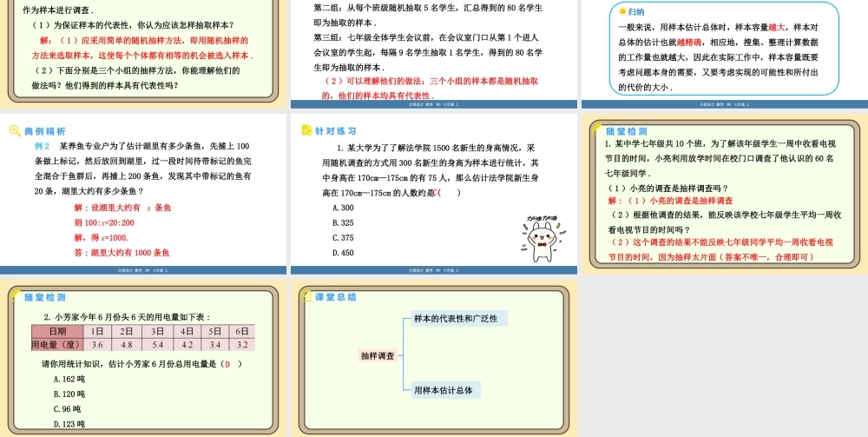Open the 随堂检测 TV viewing survey slide
The height and width of the screenshot is (437, 868).
pyautogui.click(x=725, y=194)
